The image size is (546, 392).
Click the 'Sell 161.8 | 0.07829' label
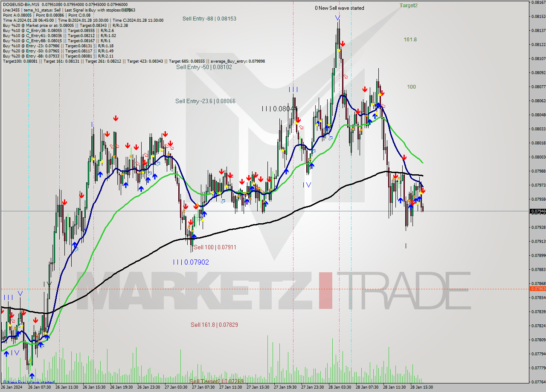pos(214,325)
